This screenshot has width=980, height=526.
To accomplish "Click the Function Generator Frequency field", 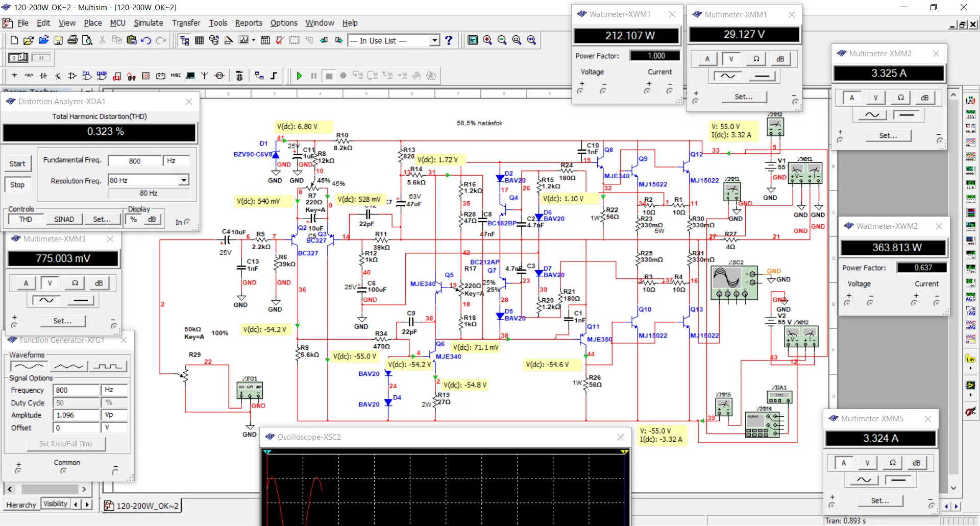I will pos(76,390).
